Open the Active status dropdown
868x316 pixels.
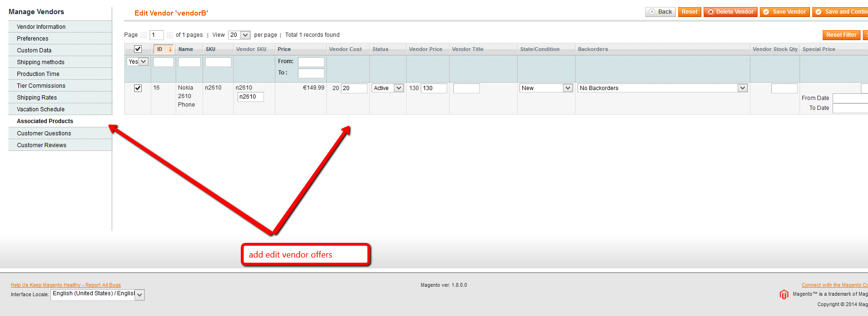click(388, 88)
